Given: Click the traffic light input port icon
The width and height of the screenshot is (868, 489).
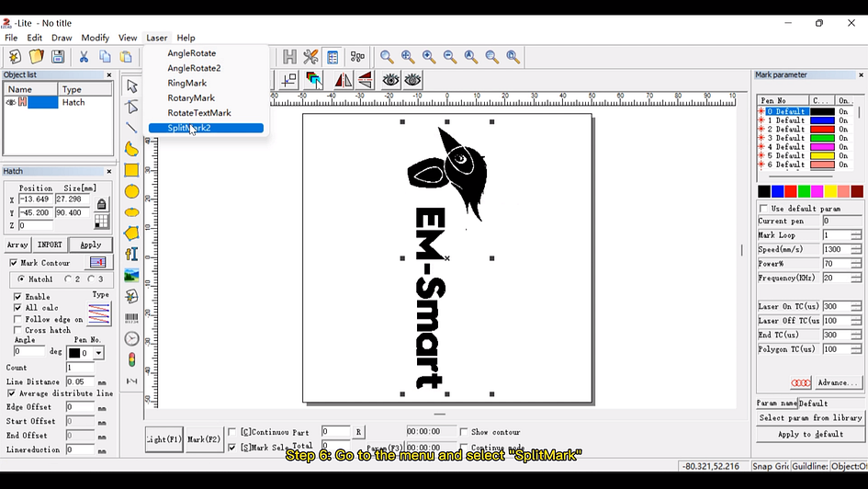Looking at the screenshot, I should 131,360.
